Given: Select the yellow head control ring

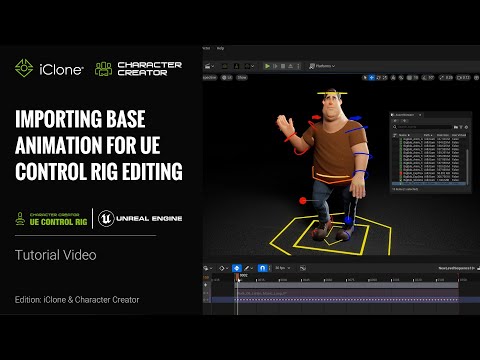Looking at the screenshot, I should pyautogui.click(x=332, y=93).
